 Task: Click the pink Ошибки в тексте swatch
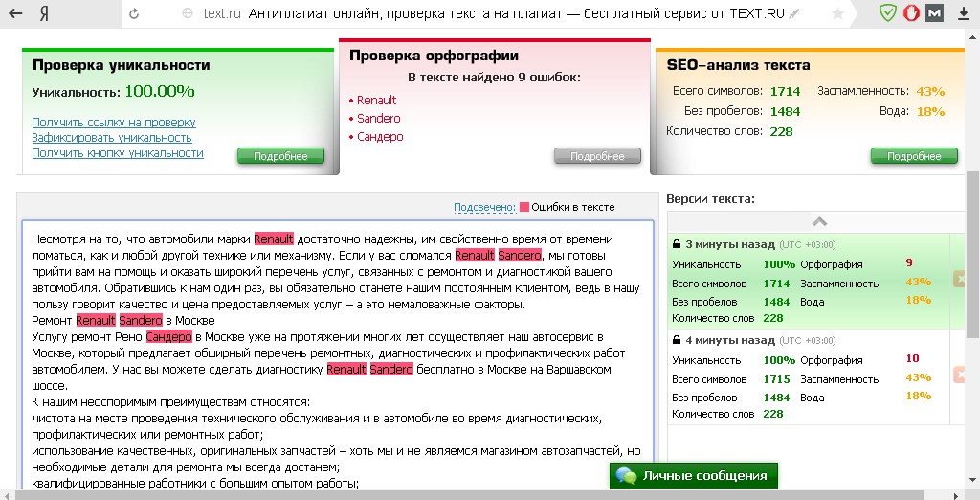point(524,207)
